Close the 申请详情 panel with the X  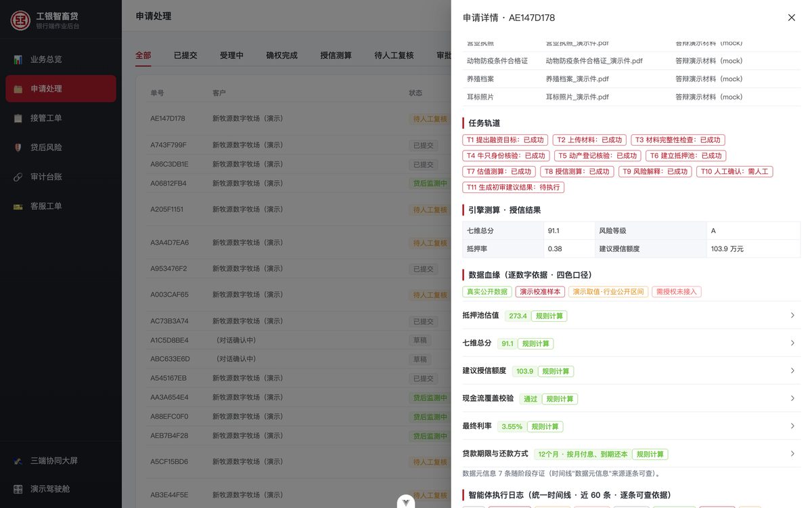792,18
